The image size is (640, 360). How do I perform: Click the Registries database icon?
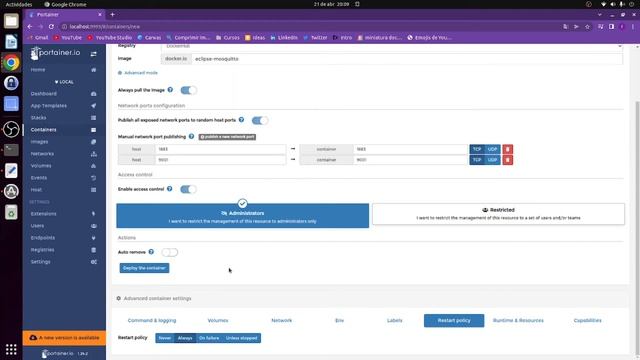coord(93,250)
